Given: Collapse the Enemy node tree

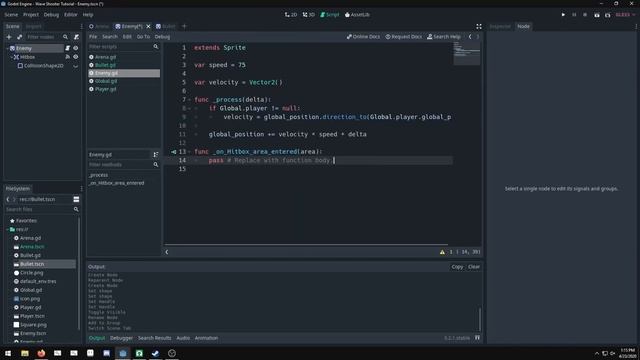Looking at the screenshot, I should coord(7,48).
